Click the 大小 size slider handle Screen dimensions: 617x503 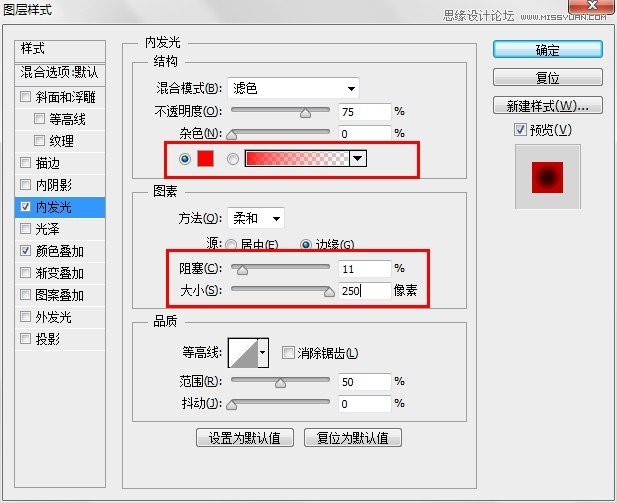tap(329, 292)
